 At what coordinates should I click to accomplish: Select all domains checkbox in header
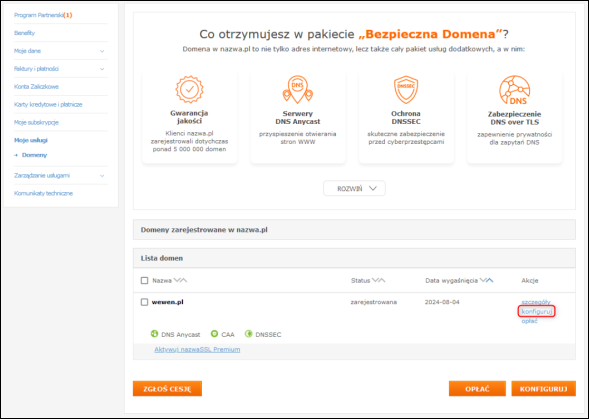pos(144,281)
